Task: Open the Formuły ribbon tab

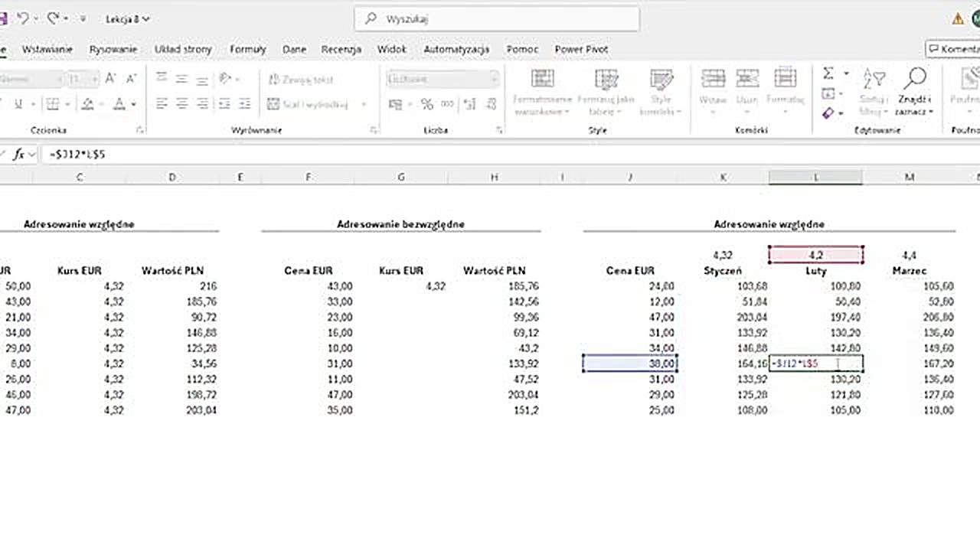Action: 247,49
